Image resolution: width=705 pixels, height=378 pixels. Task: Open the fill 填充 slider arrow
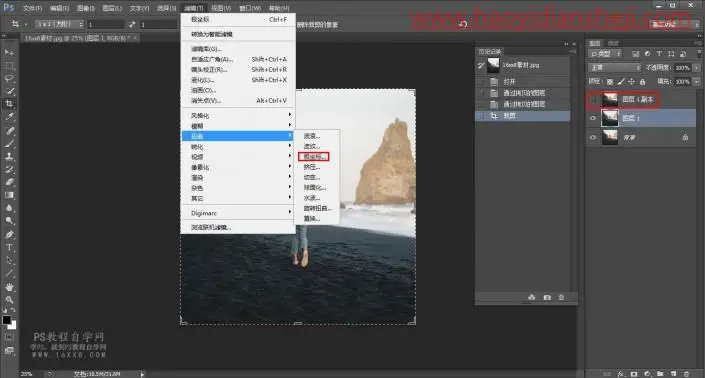coord(697,82)
